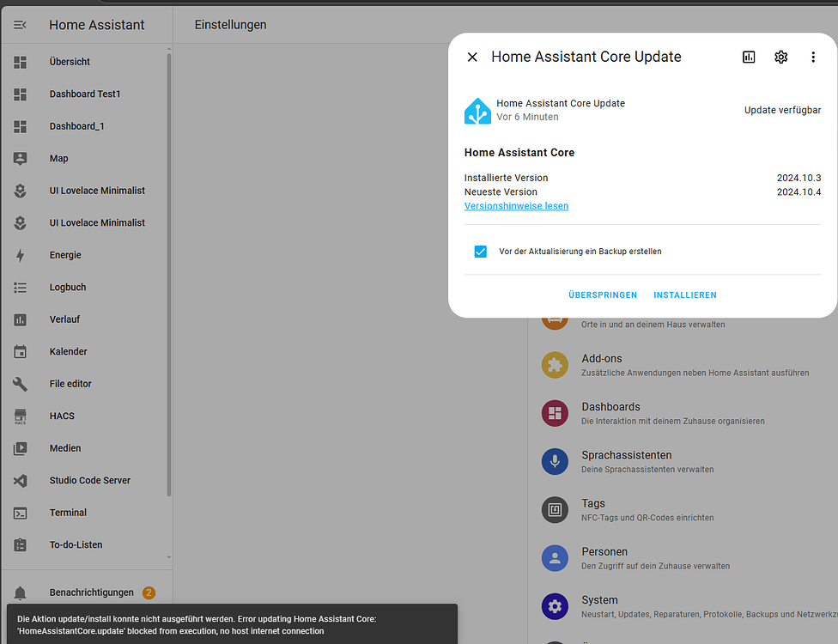The image size is (838, 644).
Task: Open the Terminal console icon
Action: pos(20,513)
